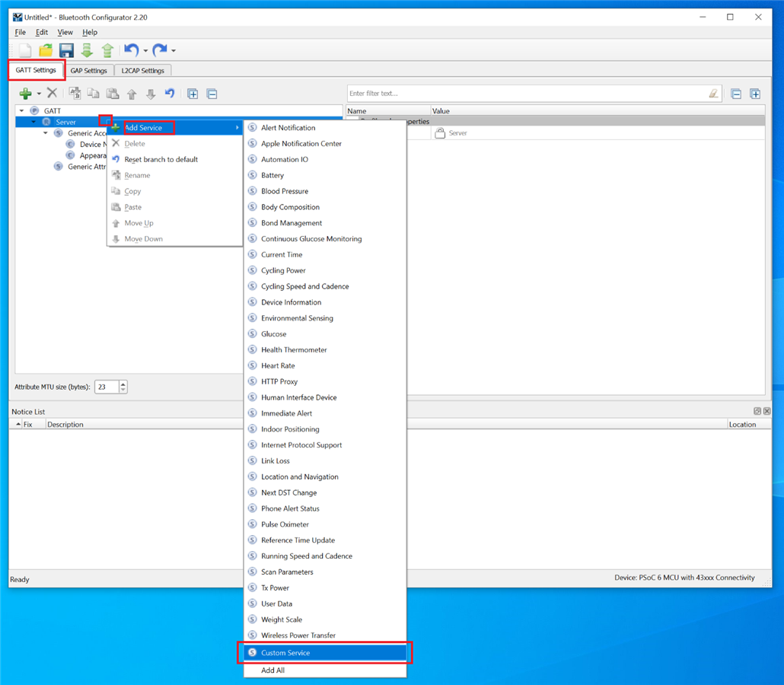The width and height of the screenshot is (784, 685).
Task: Pick Device Information service
Action: click(x=325, y=302)
